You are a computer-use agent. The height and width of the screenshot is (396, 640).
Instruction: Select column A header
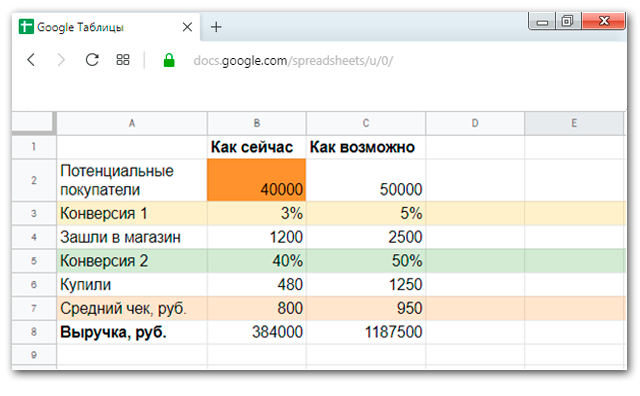tap(132, 123)
